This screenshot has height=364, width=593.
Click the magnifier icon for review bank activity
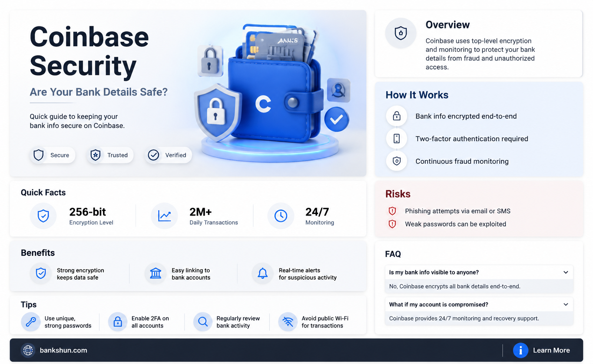click(x=203, y=322)
